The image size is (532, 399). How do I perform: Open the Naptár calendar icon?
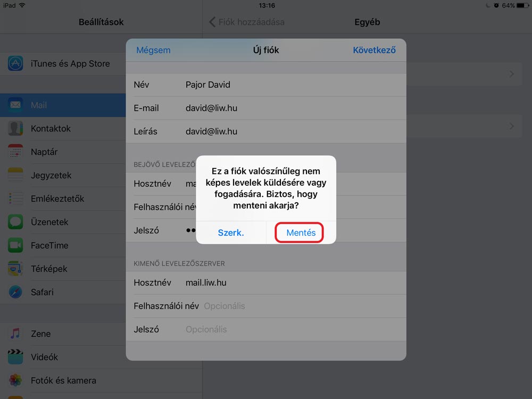[x=15, y=152]
